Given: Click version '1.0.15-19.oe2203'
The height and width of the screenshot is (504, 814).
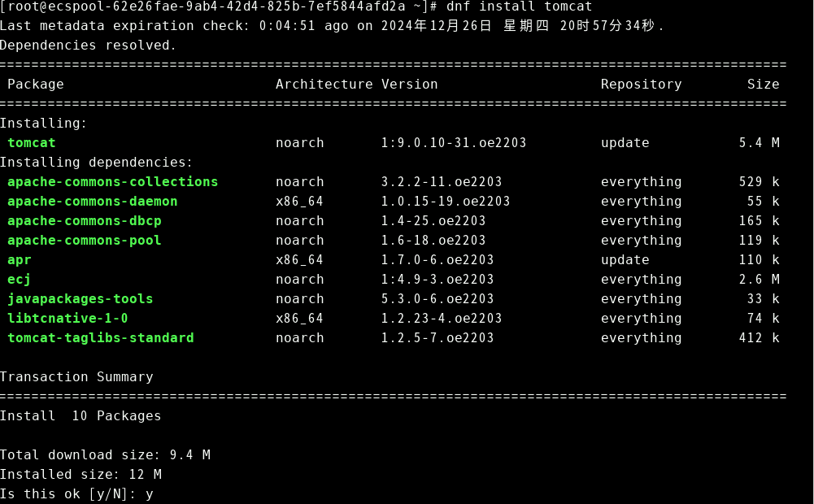Looking at the screenshot, I should click(446, 202).
